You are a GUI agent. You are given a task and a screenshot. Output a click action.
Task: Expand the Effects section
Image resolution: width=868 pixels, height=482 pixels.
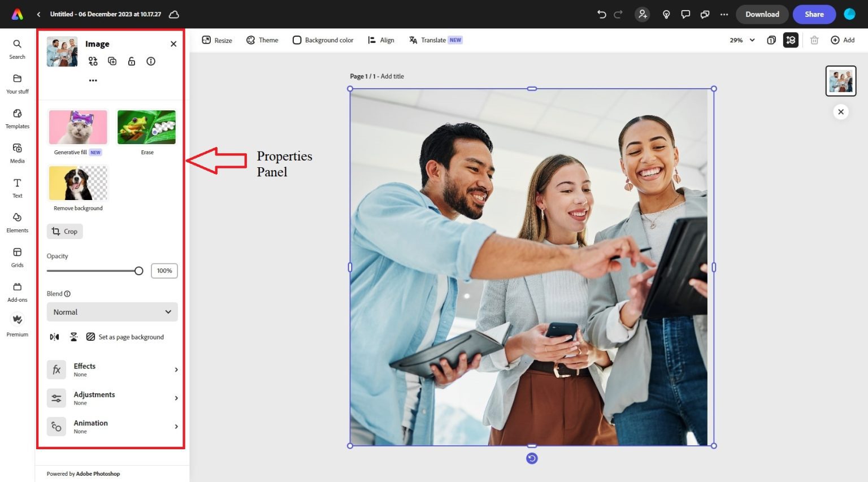click(113, 370)
